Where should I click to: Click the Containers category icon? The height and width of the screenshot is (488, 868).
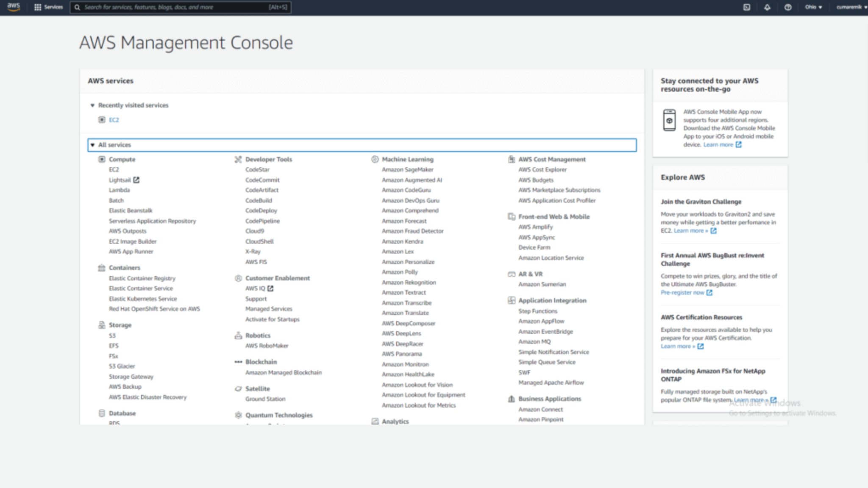(102, 268)
